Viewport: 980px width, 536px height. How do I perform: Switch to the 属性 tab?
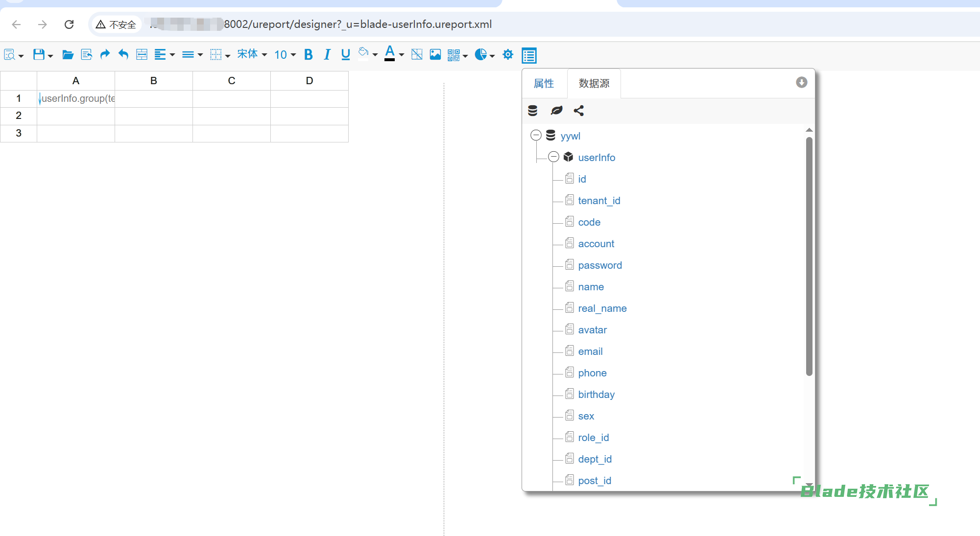point(544,84)
